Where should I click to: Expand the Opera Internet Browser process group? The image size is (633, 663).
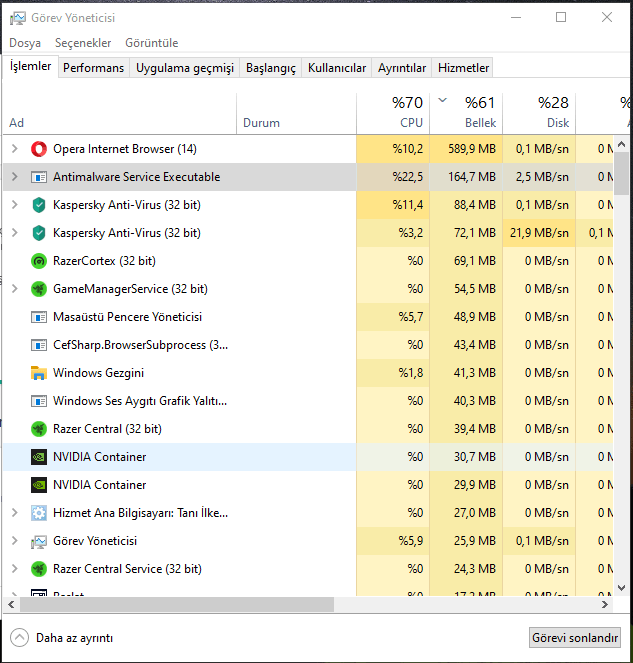pyautogui.click(x=15, y=149)
